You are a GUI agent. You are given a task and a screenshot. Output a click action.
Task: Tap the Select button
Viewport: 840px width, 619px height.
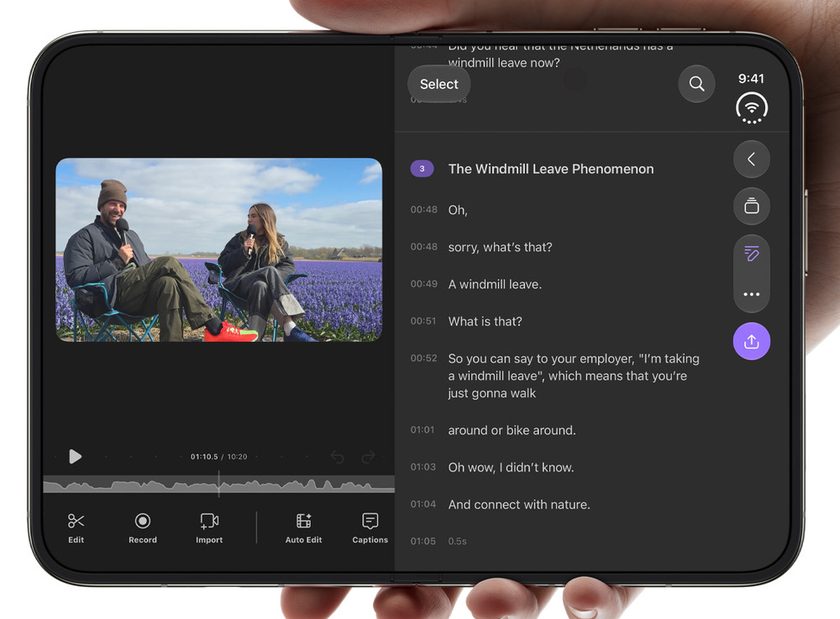coord(438,84)
